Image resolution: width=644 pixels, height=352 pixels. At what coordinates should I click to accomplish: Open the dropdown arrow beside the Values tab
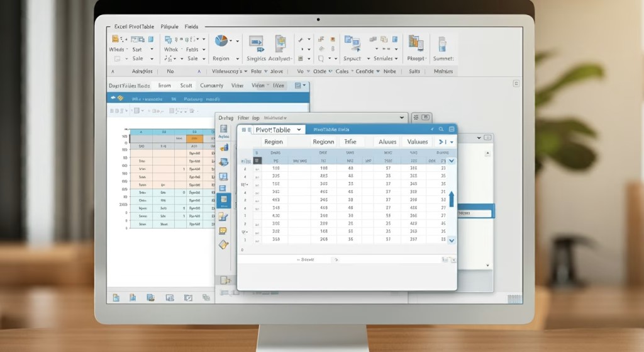452,142
